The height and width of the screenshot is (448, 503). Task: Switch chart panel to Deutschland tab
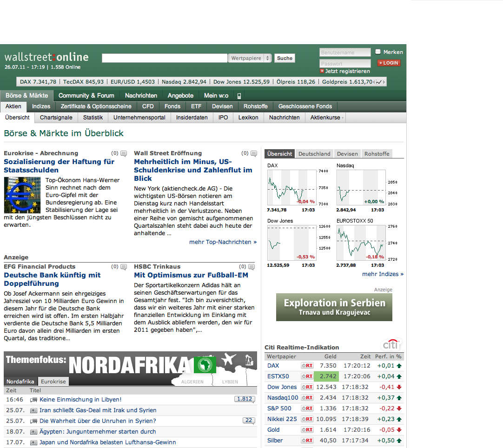pyautogui.click(x=314, y=154)
